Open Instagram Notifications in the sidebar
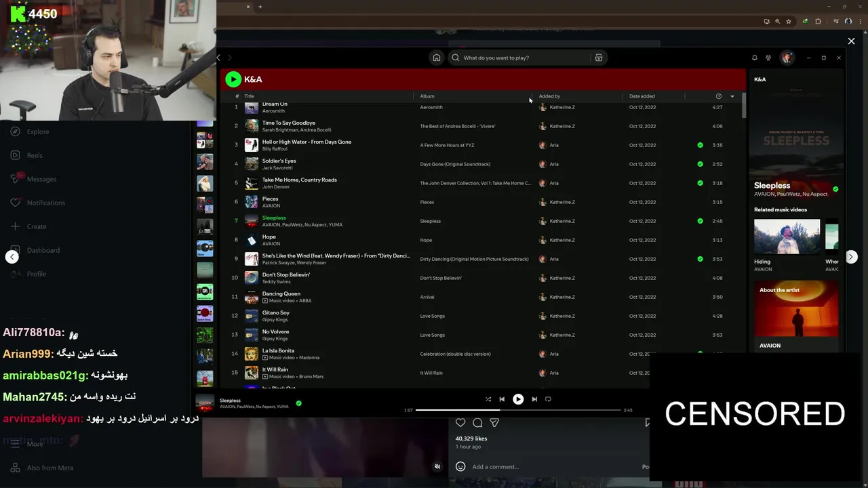This screenshot has height=488, width=868. [37, 203]
